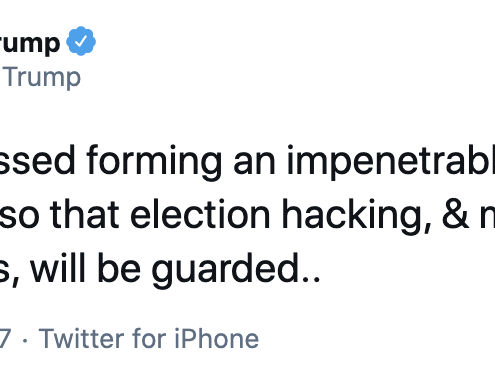Click the blue verified badge icon
Viewport: 495px width, 380px height.
pos(81,41)
